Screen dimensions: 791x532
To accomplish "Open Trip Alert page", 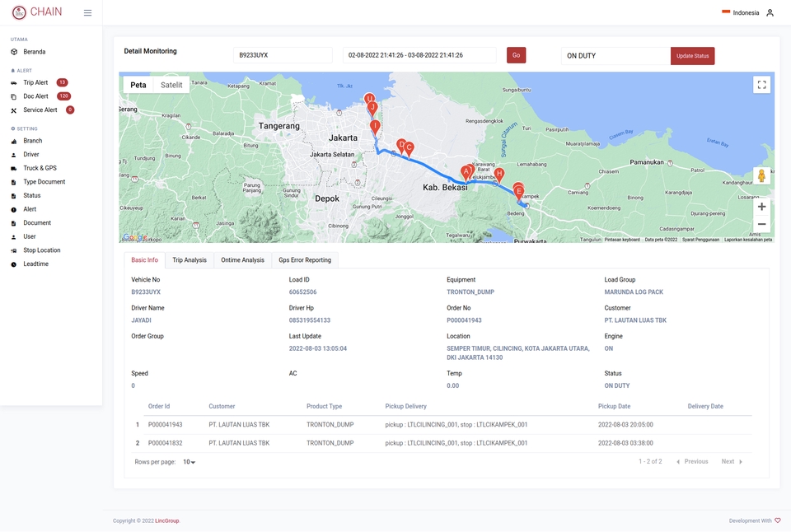I will [35, 82].
